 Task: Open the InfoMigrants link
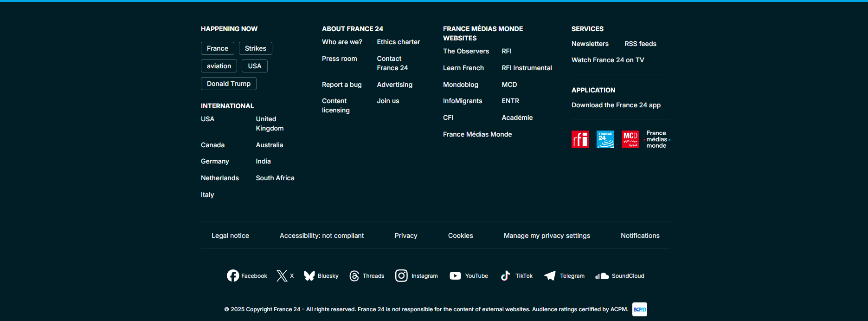click(463, 101)
